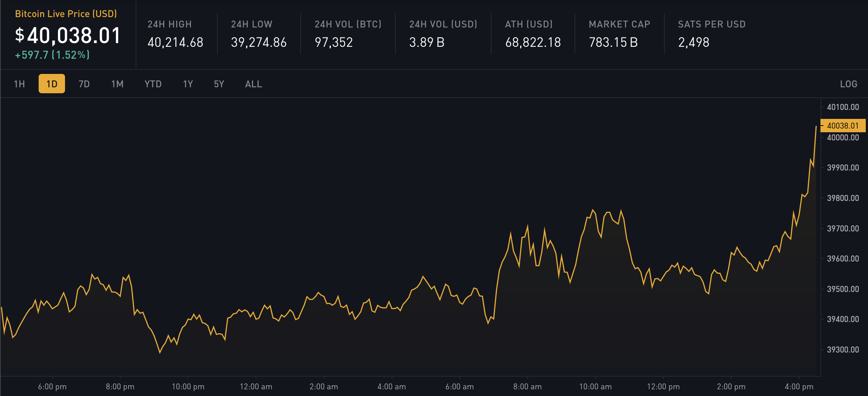Click the 10:00 pm time axis label
The width and height of the screenshot is (868, 396).
coord(188,387)
